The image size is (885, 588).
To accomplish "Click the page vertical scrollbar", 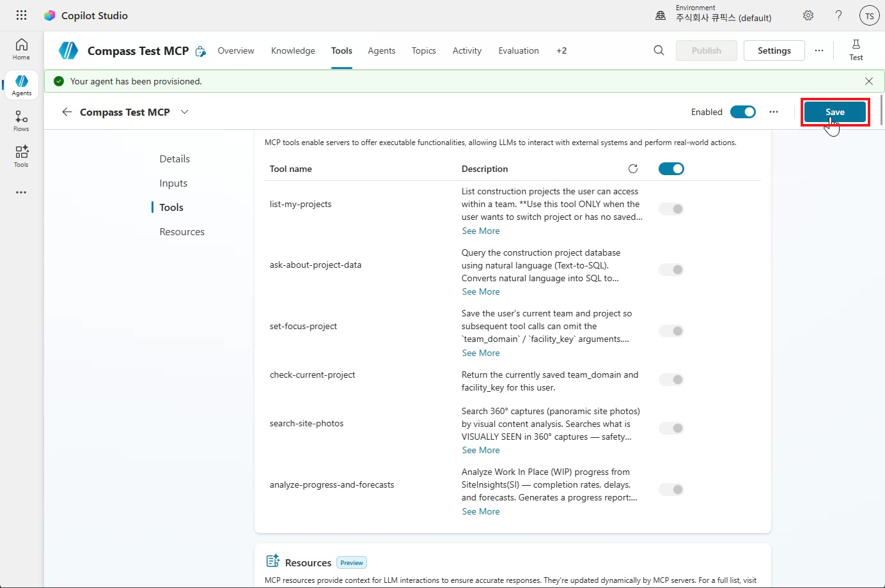I will 882,110.
